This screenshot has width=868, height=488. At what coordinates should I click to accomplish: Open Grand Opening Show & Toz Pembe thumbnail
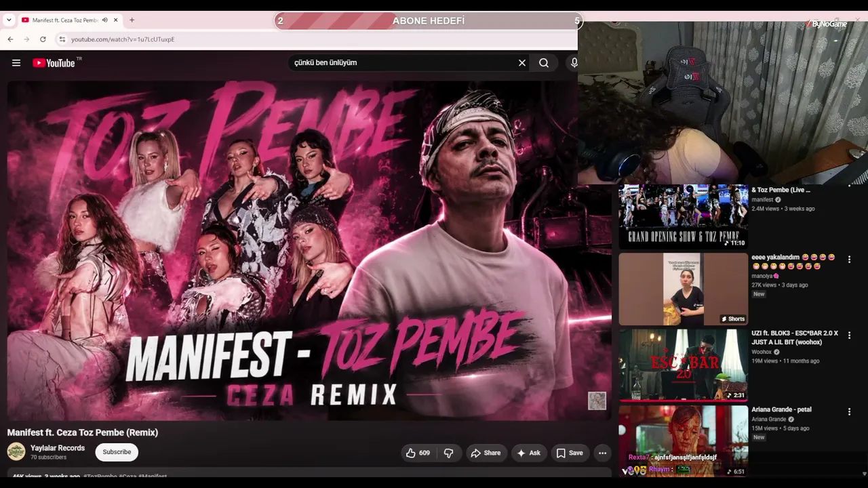[683, 216]
